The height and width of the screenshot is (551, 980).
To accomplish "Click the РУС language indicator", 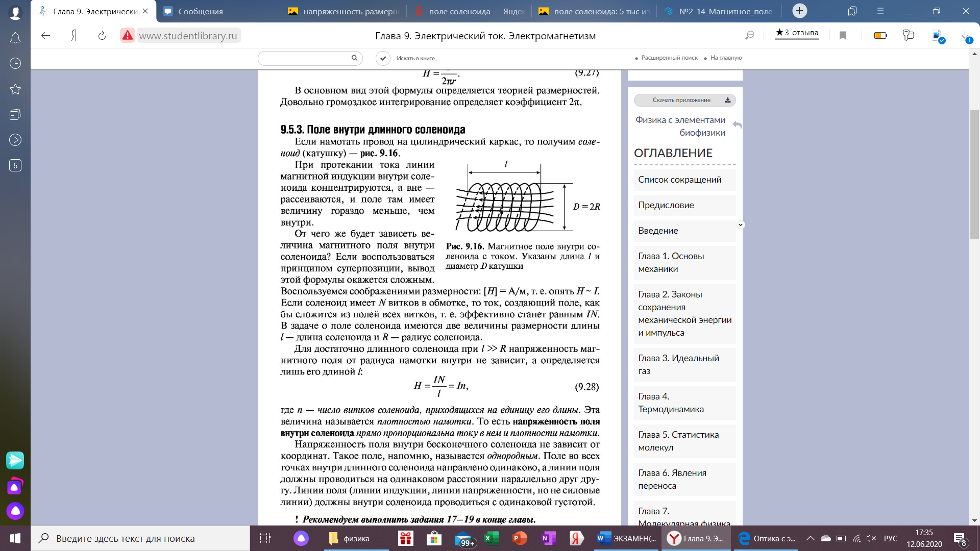I will point(891,538).
